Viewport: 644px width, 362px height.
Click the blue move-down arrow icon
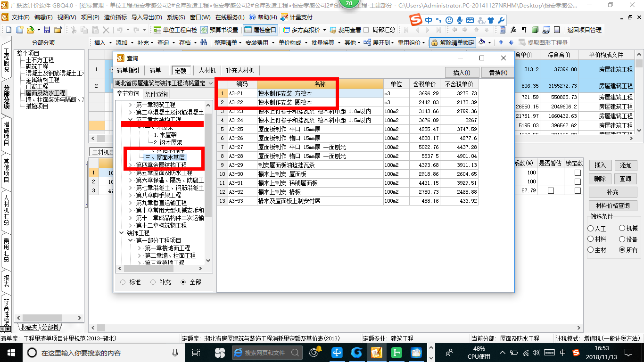coord(512,42)
